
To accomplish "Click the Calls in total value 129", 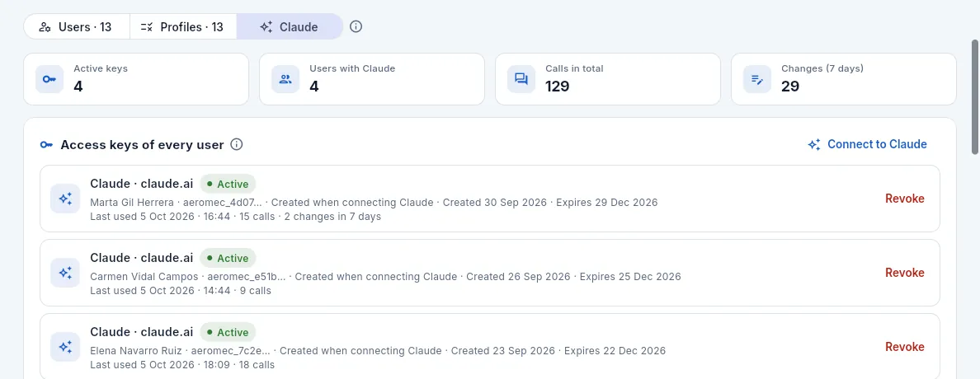I will [x=557, y=87].
